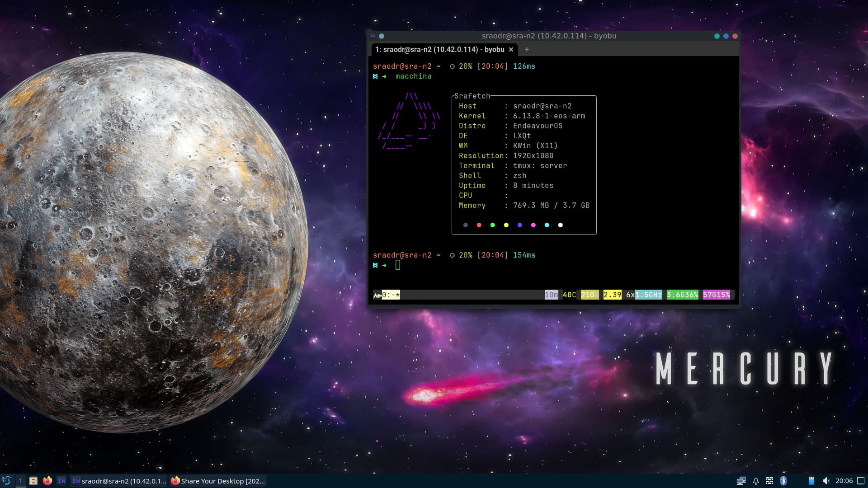Image resolution: width=868 pixels, height=488 pixels.
Task: Click the terminal cursor at the empty prompt
Action: (398, 265)
